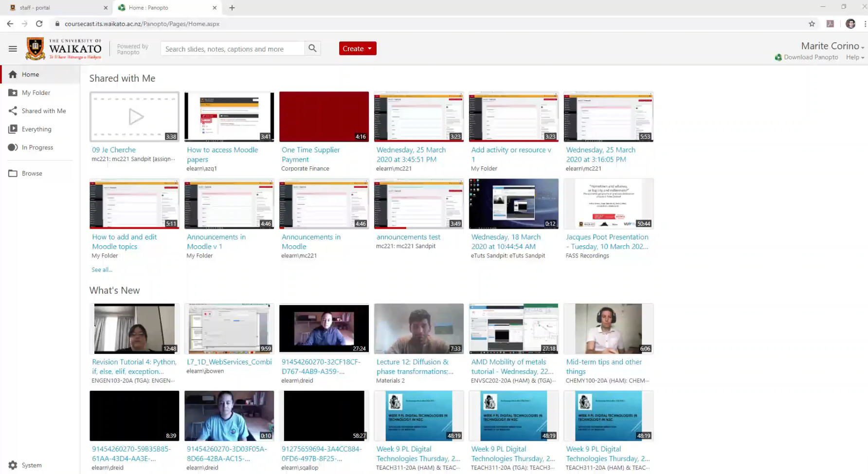
Task: Open AMD Mobility of metals tutorial link
Action: pyautogui.click(x=512, y=366)
